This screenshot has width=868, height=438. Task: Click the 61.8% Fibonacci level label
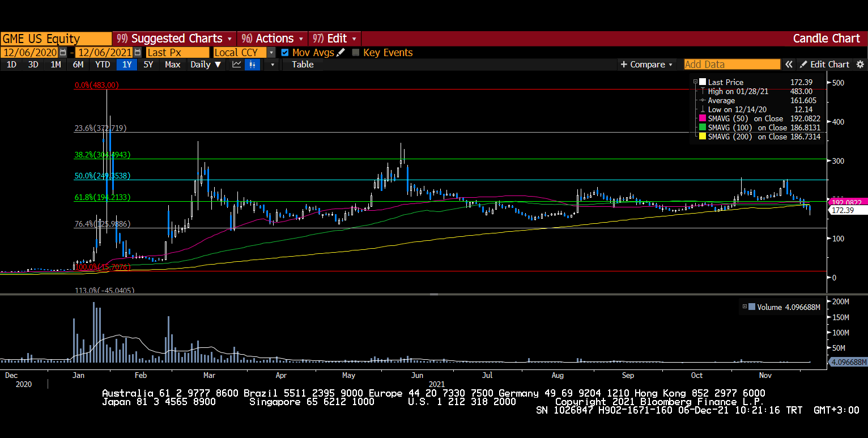click(103, 198)
